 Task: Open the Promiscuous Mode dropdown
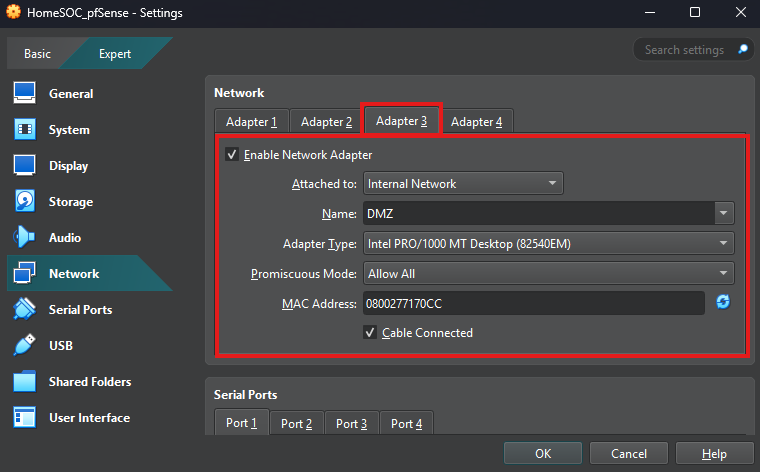click(x=548, y=274)
